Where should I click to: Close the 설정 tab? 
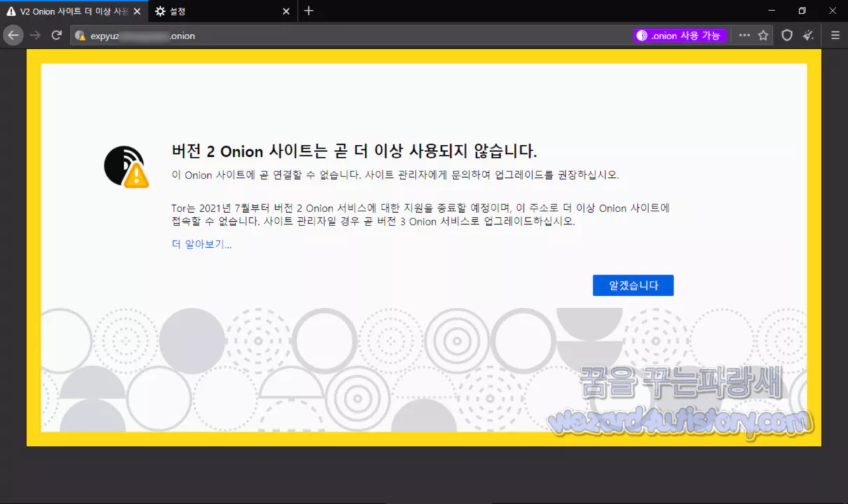[x=285, y=11]
